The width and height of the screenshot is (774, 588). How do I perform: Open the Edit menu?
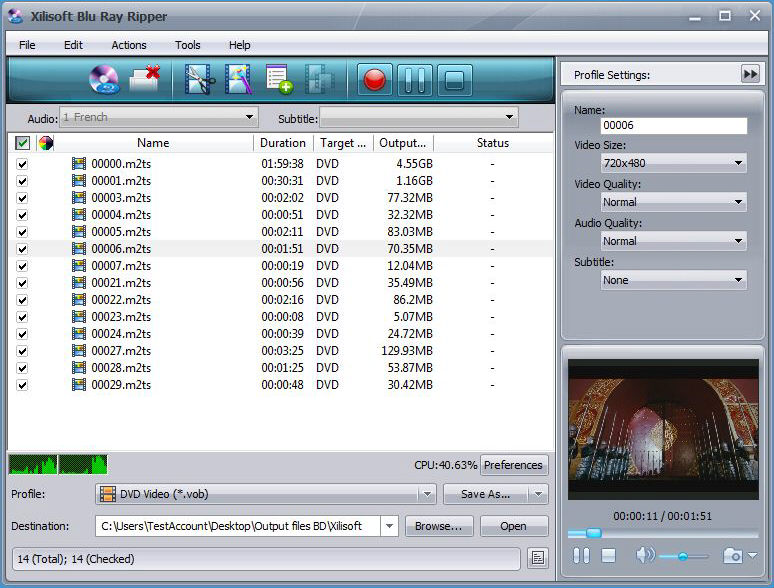tap(73, 45)
